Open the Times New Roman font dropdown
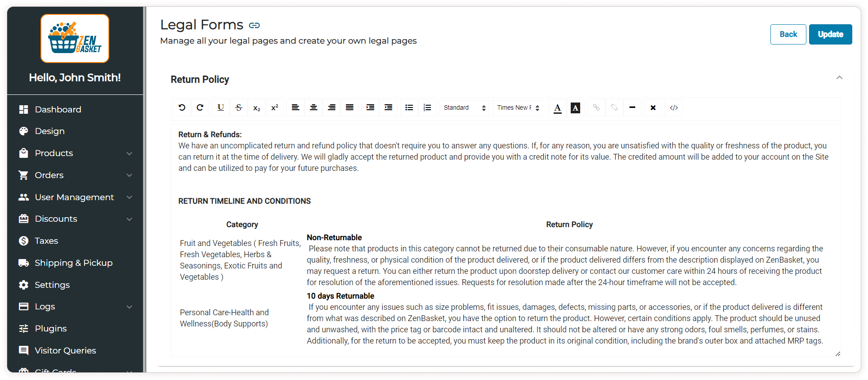The height and width of the screenshot is (380, 868). click(x=518, y=107)
